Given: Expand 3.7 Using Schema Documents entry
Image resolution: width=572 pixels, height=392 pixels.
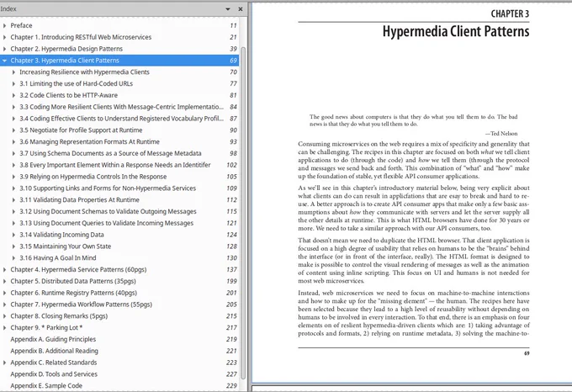Looking at the screenshot, I should [x=13, y=153].
